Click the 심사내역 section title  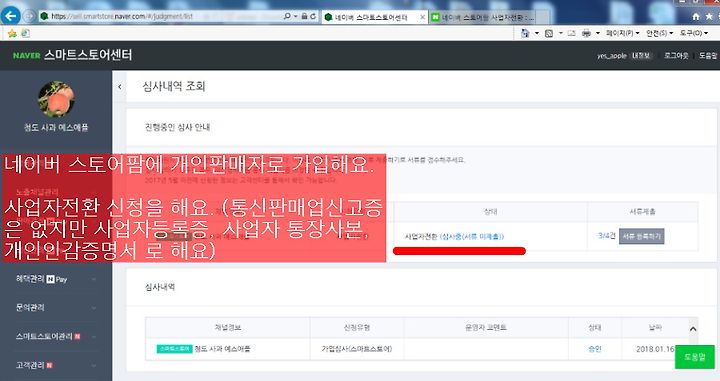[x=160, y=287]
